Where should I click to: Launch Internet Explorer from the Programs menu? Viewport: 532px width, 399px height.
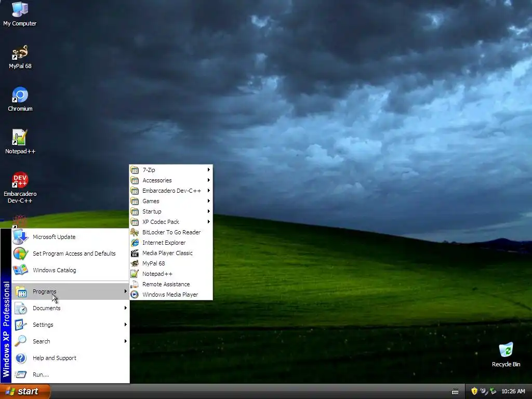point(171,243)
